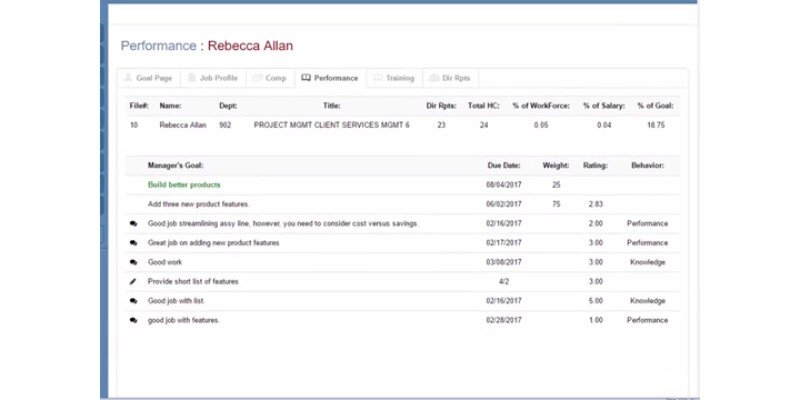Open the 'Build better products' goal link
Screen dimensions: 800x400
click(x=184, y=185)
